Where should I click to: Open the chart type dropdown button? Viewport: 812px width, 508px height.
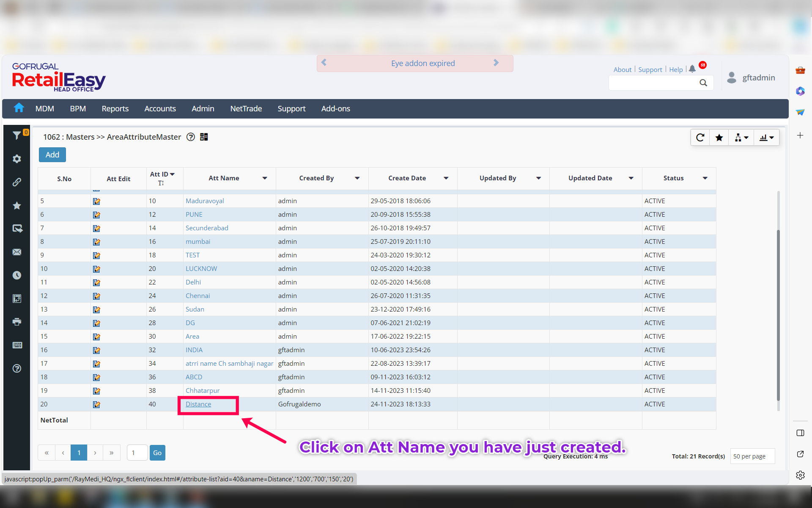766,138
